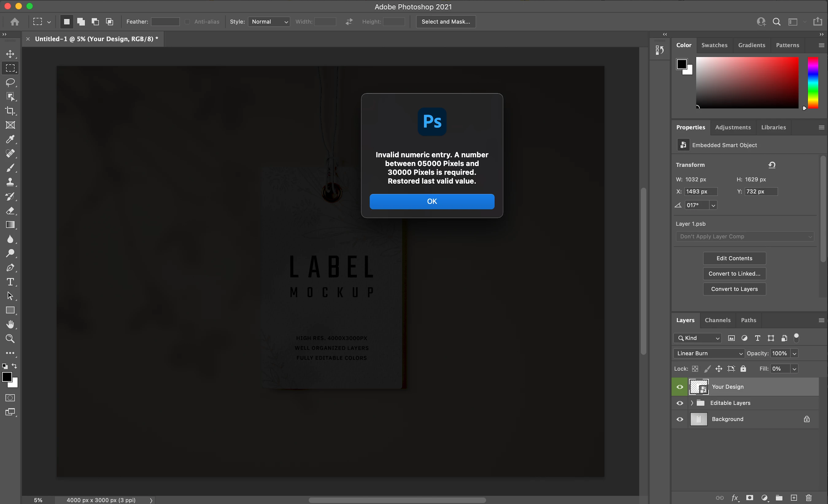This screenshot has width=828, height=504.
Task: Select the Lasso tool
Action: pos(10,82)
